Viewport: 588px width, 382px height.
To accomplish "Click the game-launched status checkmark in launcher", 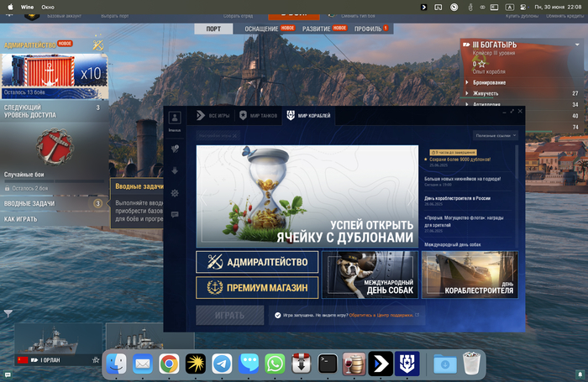I will click(x=277, y=316).
